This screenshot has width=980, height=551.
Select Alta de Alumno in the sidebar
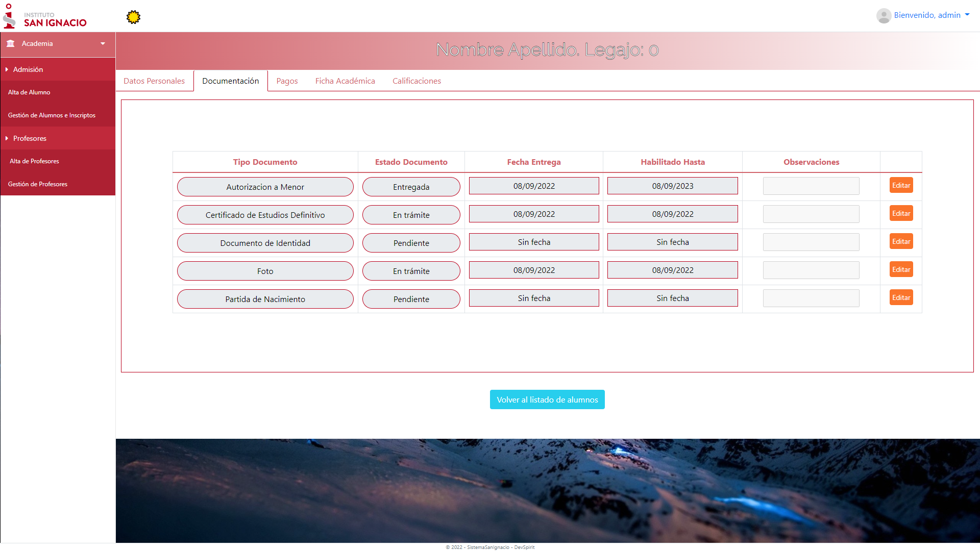29,92
